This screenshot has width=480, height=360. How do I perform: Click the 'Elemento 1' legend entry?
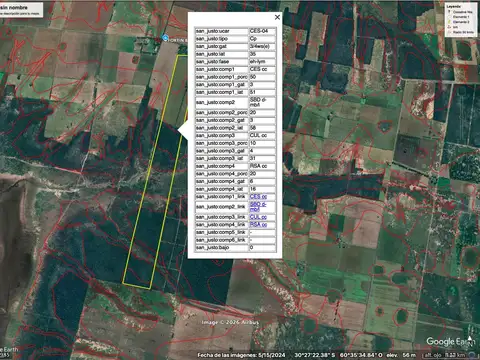pyautogui.click(x=461, y=17)
